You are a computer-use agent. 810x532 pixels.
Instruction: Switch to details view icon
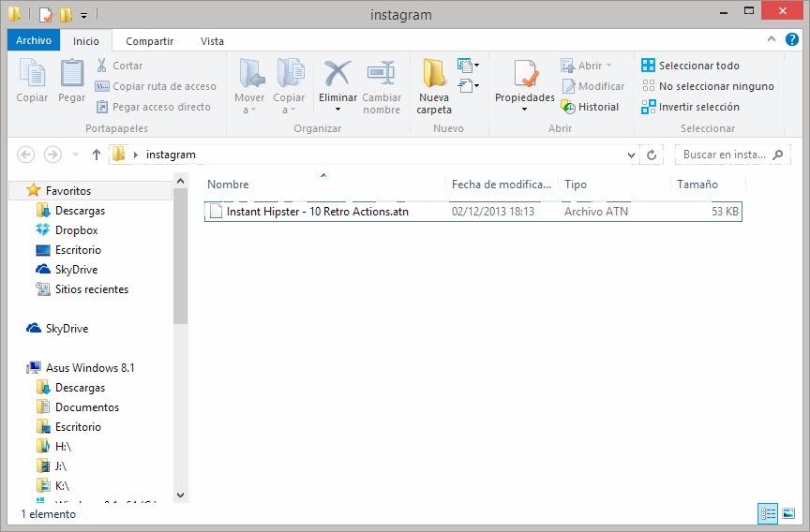coord(768,513)
